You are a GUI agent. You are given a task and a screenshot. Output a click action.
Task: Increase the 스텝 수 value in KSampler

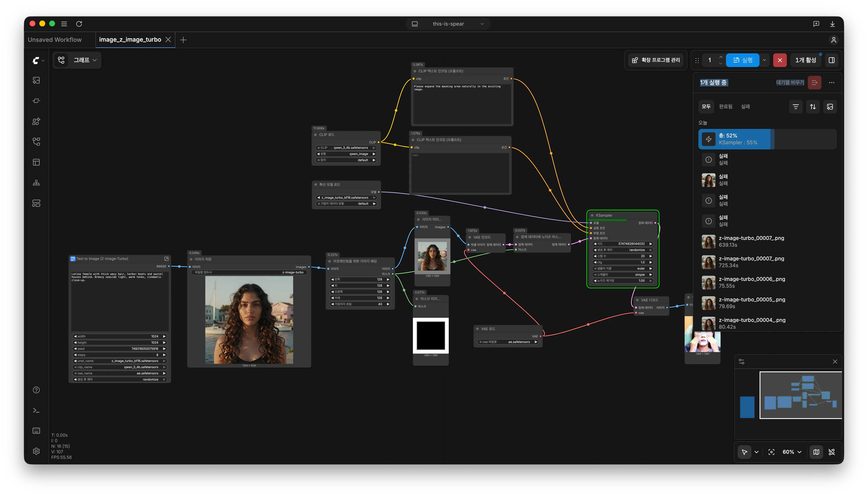pyautogui.click(x=651, y=256)
